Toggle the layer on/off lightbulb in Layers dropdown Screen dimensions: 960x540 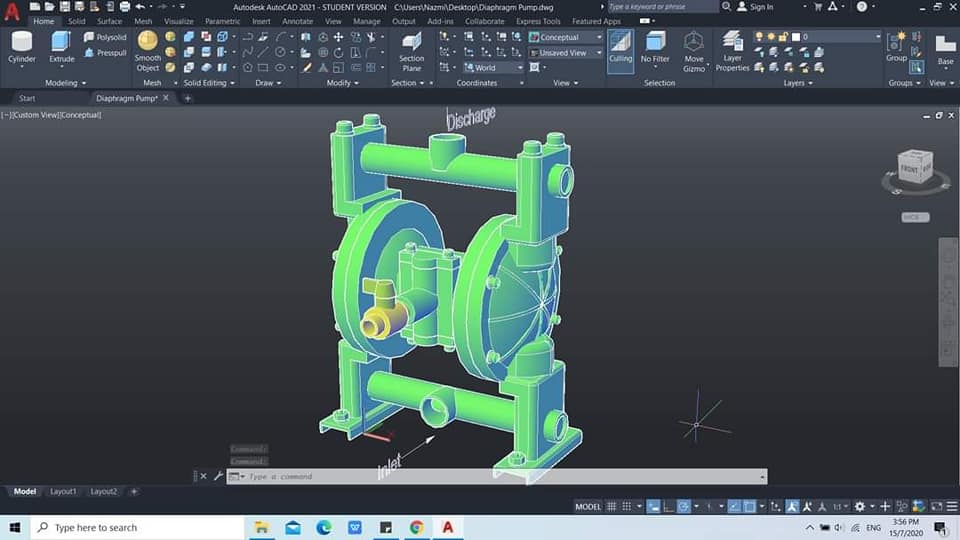[x=759, y=37]
